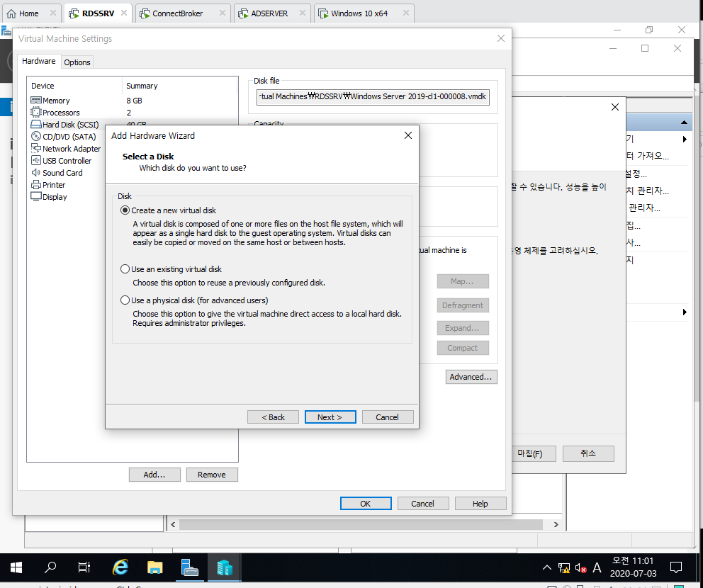Show hidden tray icons chevron
Viewport: 703px width, 588px height.
[x=547, y=568]
